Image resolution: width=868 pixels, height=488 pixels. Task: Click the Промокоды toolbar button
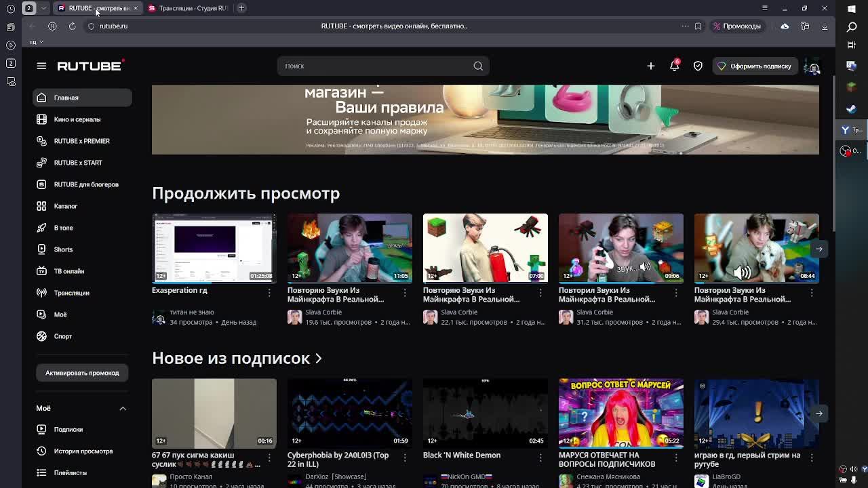(736, 26)
